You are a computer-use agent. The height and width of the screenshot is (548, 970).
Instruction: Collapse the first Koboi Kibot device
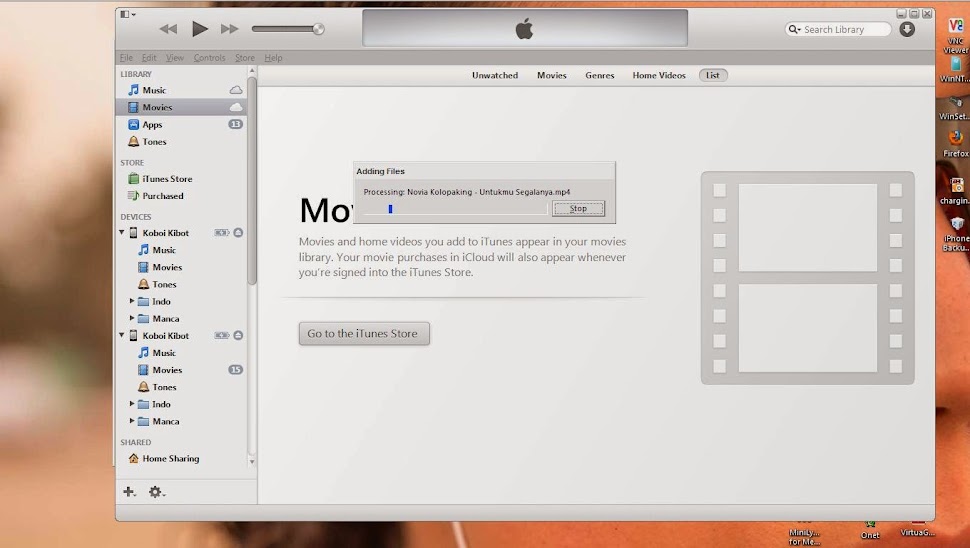pos(122,233)
